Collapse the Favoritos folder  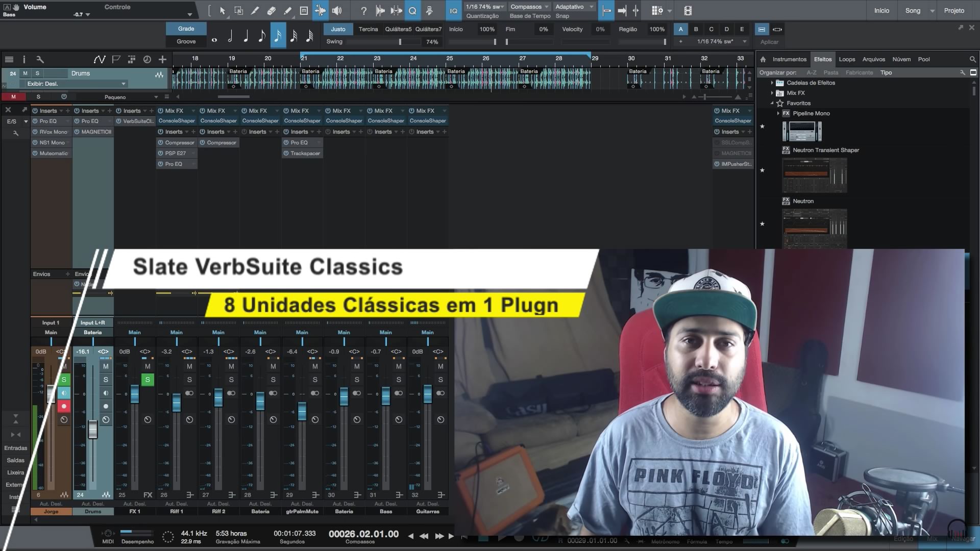(772, 103)
